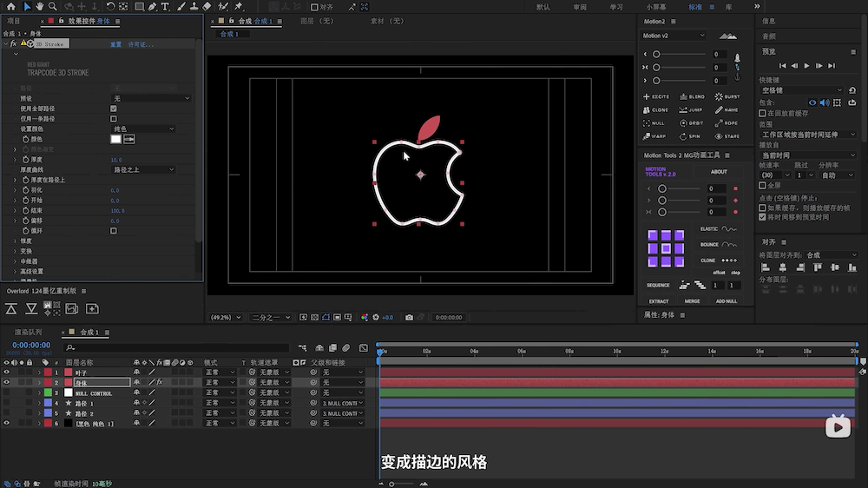Click the snapshot camera icon in viewer

(409, 318)
